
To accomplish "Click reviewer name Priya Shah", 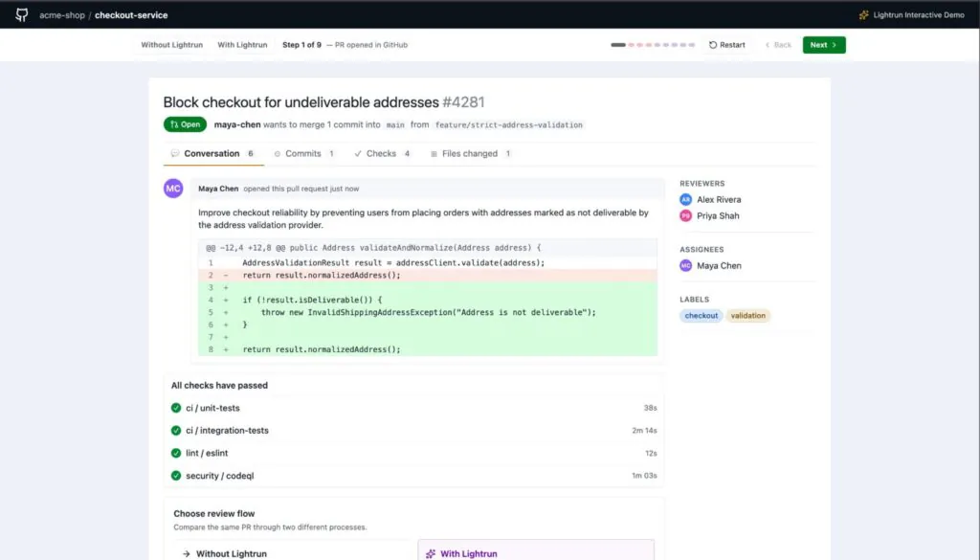I will [718, 215].
